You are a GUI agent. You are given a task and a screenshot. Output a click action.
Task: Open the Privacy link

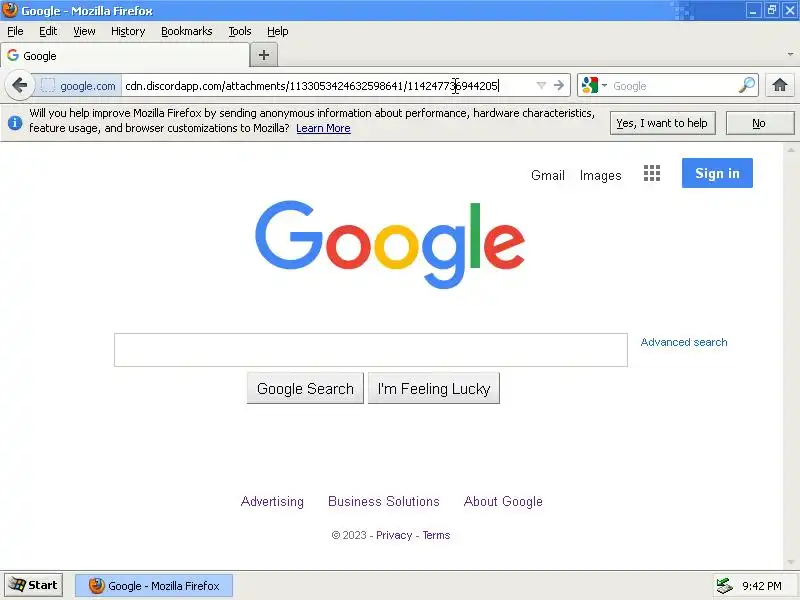(x=393, y=535)
